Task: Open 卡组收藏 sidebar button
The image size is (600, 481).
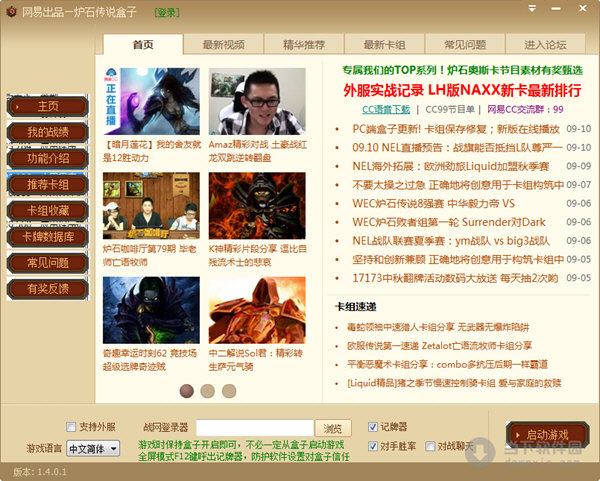Action: tap(48, 210)
